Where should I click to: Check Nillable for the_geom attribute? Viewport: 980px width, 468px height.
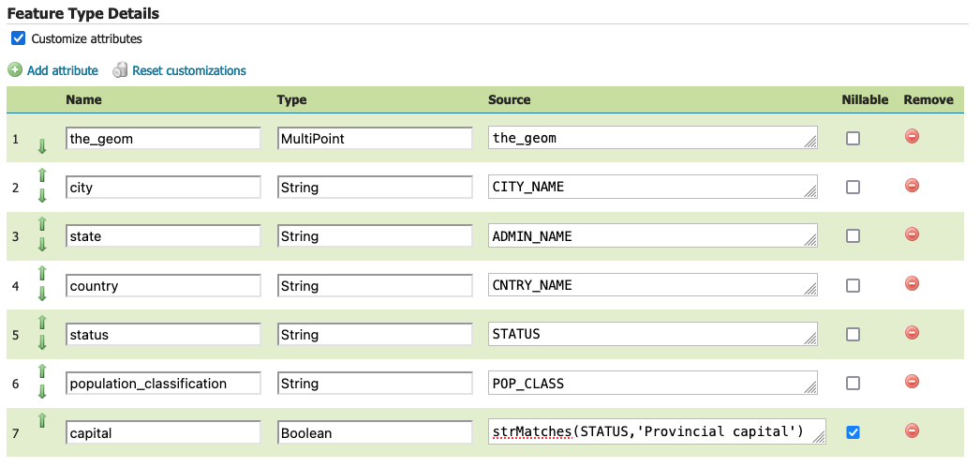853,138
